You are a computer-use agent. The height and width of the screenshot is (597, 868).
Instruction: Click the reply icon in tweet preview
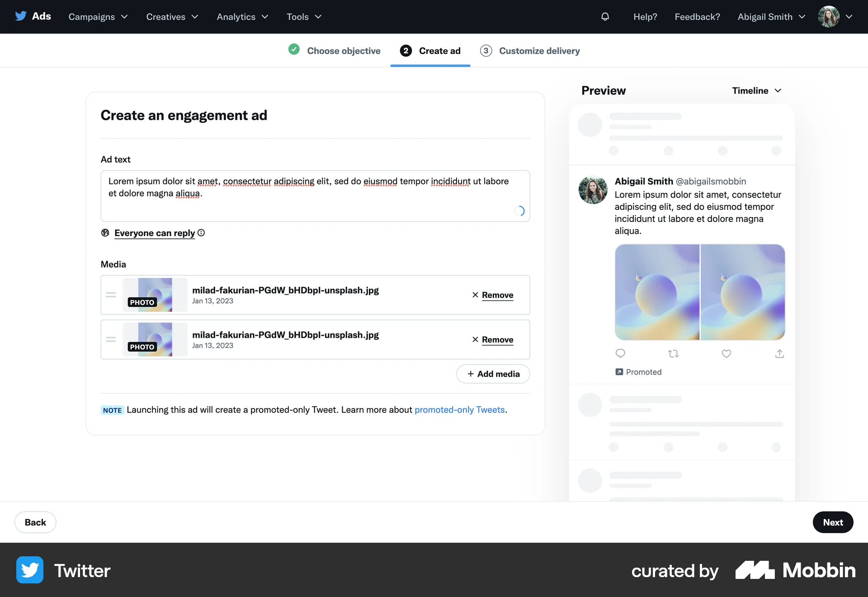(620, 354)
